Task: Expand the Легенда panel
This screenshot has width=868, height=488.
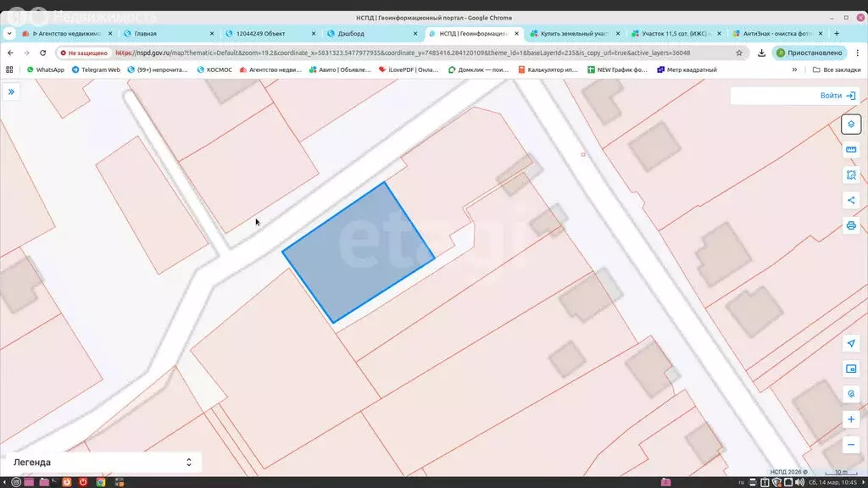Action: [x=188, y=463]
